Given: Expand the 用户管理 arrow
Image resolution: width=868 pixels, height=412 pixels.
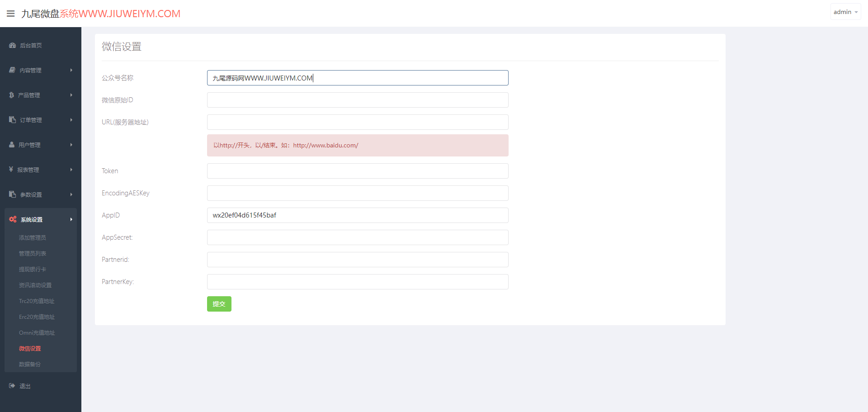Looking at the screenshot, I should (71, 145).
